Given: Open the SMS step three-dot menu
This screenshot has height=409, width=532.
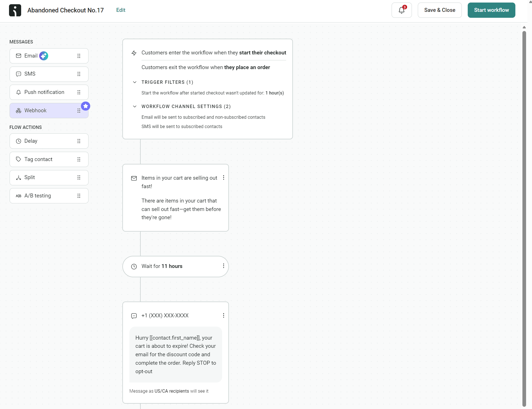Looking at the screenshot, I should pyautogui.click(x=224, y=315).
